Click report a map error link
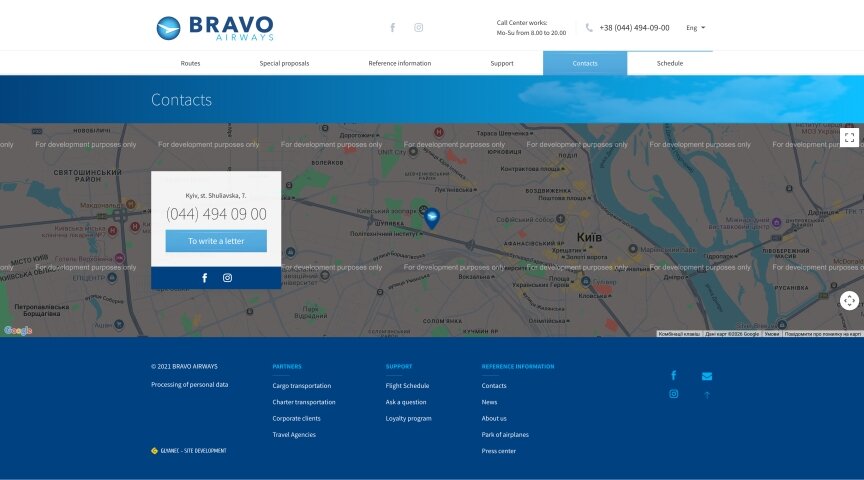Image resolution: width=864 pixels, height=480 pixels. (823, 334)
